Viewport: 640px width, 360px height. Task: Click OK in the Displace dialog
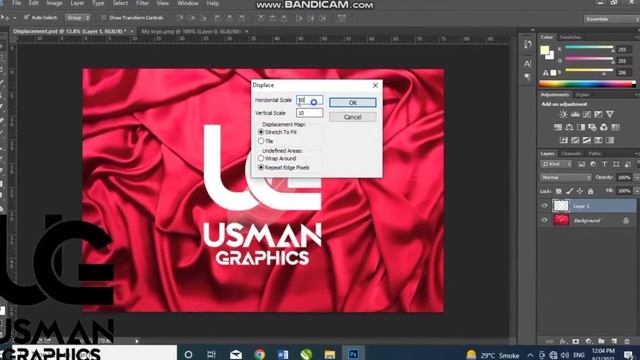353,102
